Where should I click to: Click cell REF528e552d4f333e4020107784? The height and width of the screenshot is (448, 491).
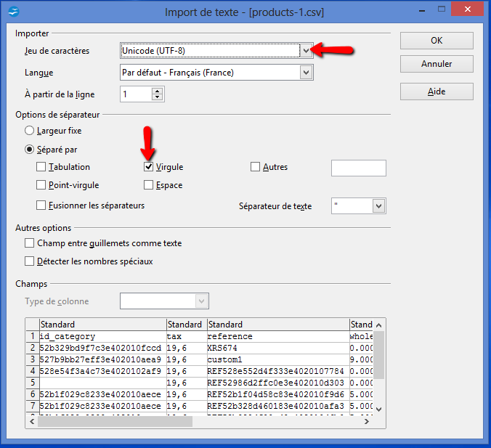(x=278, y=371)
